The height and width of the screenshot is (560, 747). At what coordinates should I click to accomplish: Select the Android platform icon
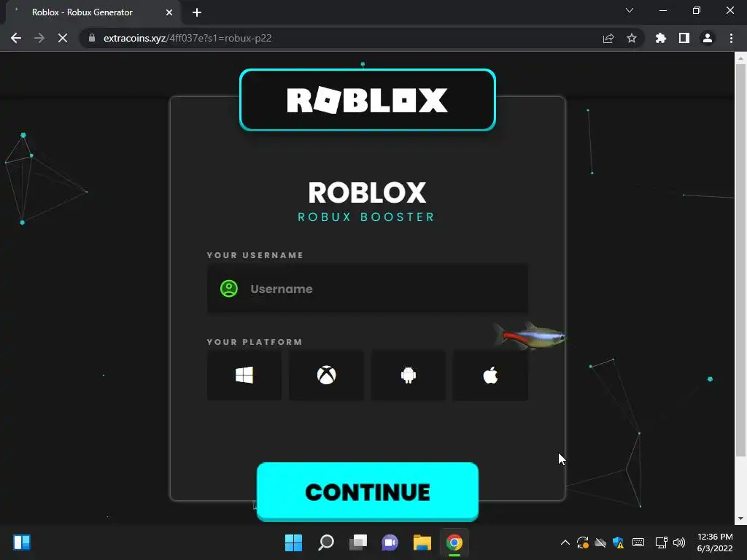409,376
